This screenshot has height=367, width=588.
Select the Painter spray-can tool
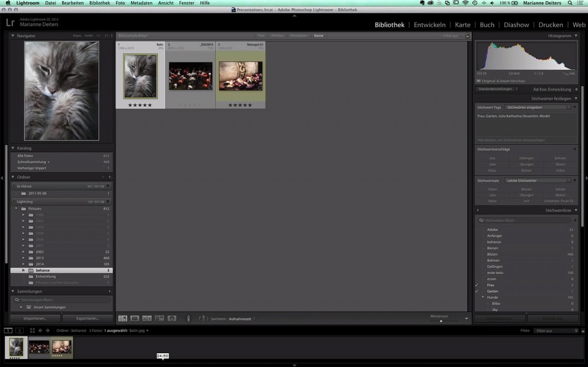click(188, 318)
